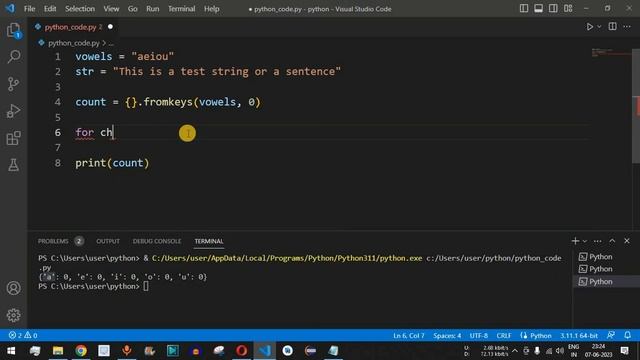Select the first Python terminal entry
640x360 pixels.
click(x=606, y=257)
